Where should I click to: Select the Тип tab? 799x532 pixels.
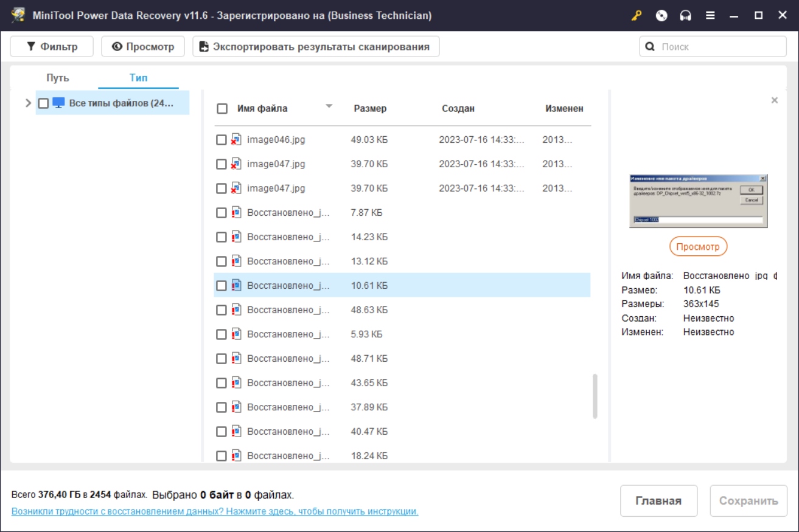click(138, 78)
